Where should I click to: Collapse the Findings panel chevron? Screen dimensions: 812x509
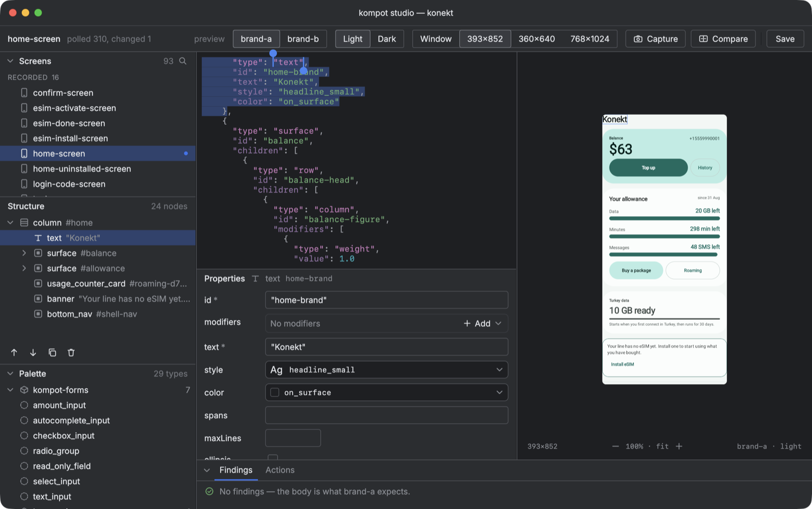207,470
